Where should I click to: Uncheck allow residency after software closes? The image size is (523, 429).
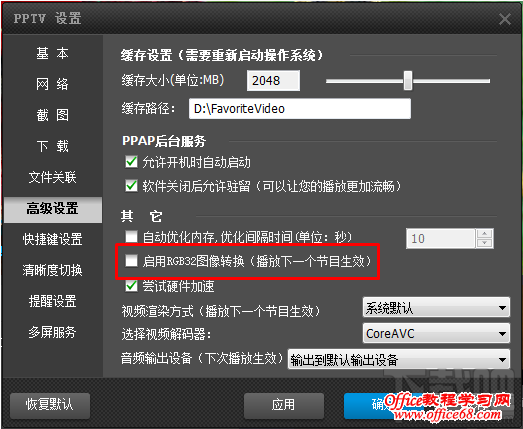(x=131, y=186)
